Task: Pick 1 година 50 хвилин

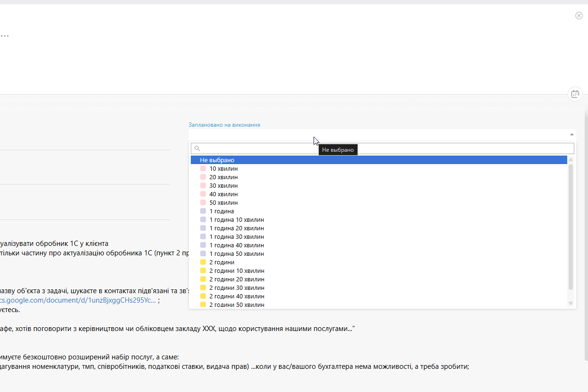Action: tap(379, 253)
